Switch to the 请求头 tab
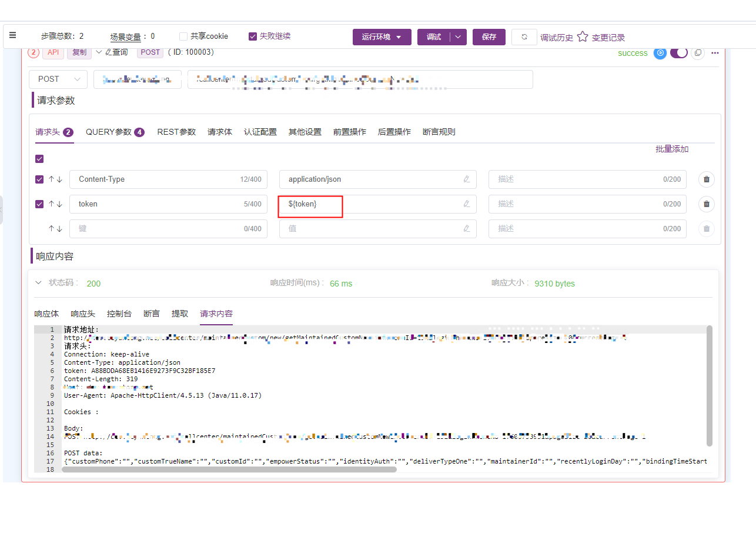Screen dimensions: 756x533 click(x=54, y=132)
